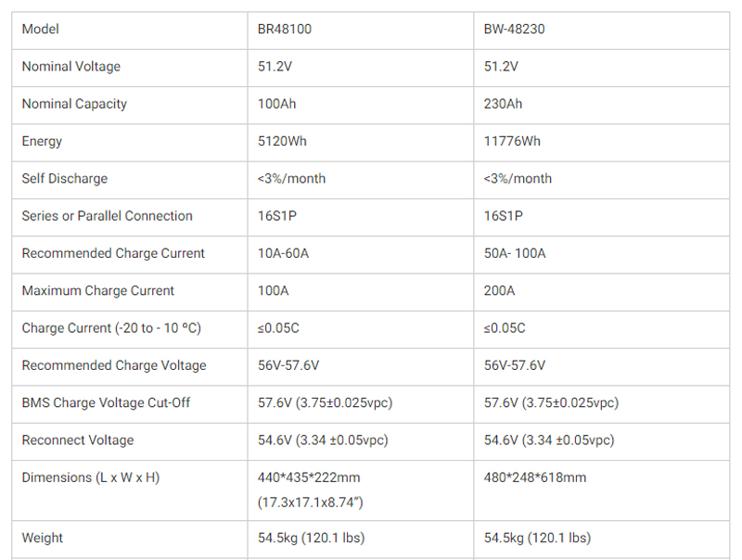This screenshot has width=742, height=560.
Task: Select the Nominal Capacity row label
Action: [x=74, y=104]
